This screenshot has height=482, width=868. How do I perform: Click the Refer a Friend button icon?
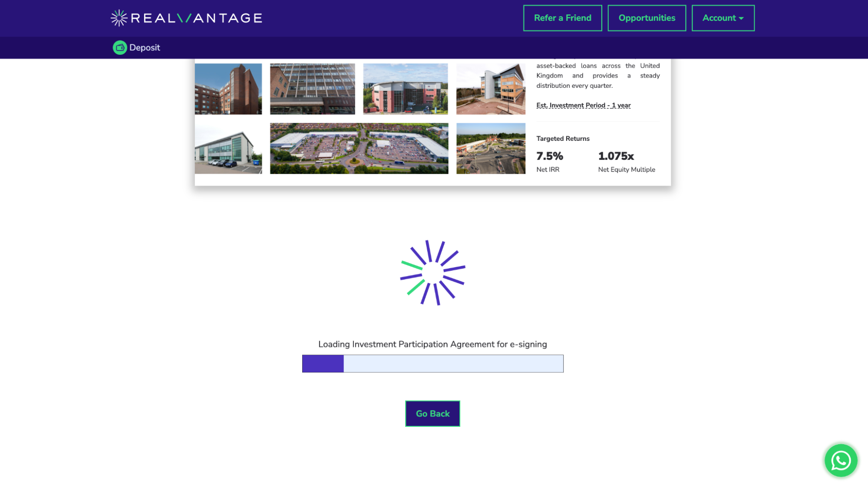pos(563,18)
